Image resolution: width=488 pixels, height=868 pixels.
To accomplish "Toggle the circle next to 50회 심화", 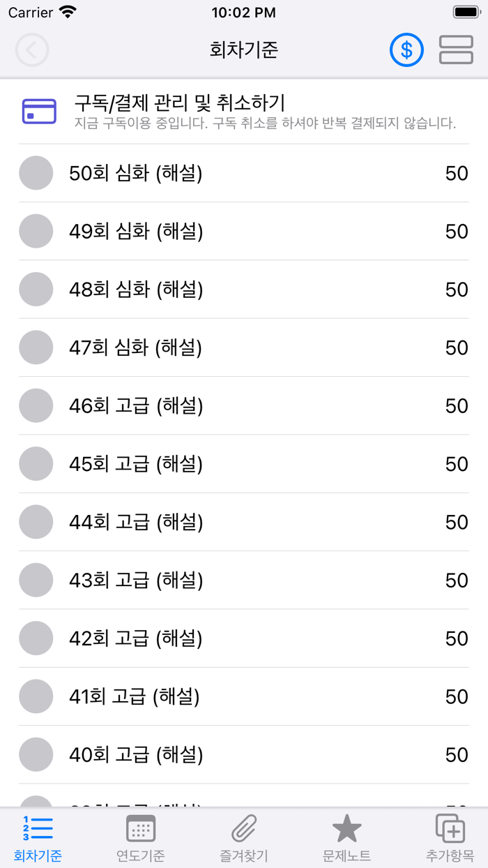I will click(x=36, y=173).
